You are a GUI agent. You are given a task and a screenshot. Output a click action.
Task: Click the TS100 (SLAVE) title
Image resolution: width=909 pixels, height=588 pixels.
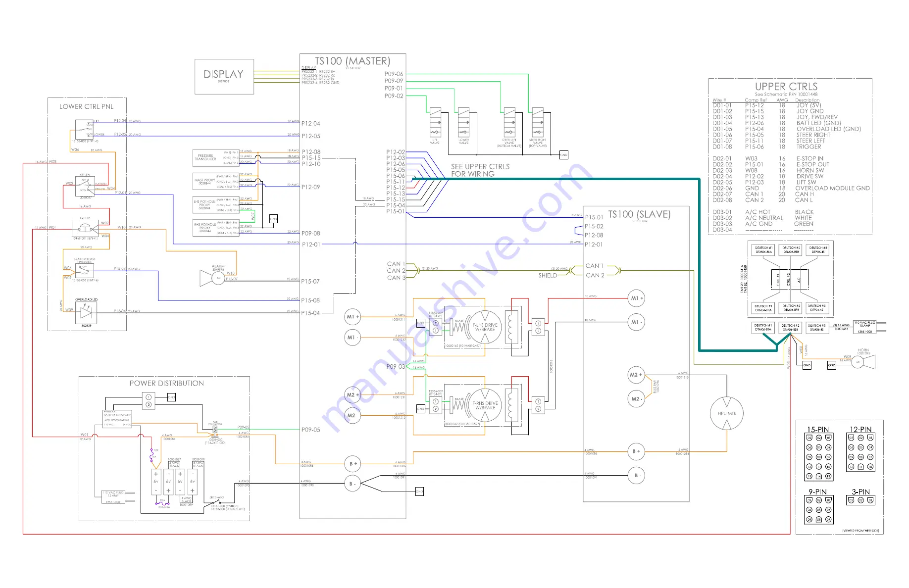(x=639, y=214)
